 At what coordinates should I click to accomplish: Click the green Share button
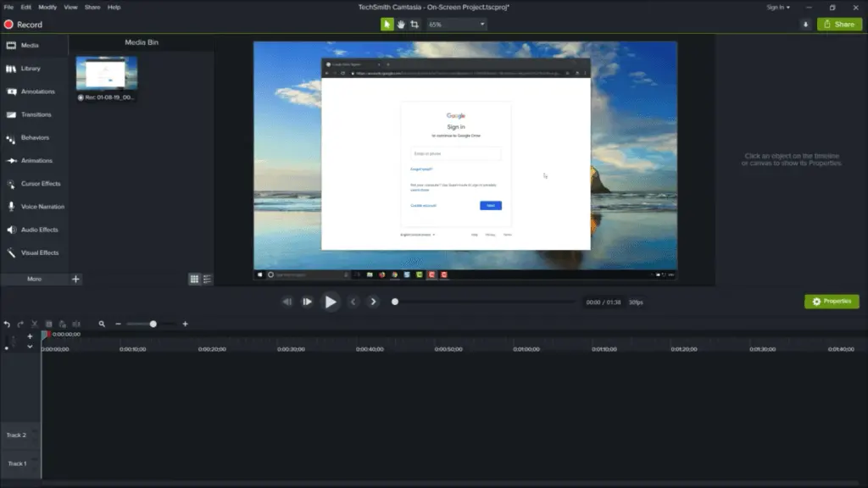(x=839, y=25)
